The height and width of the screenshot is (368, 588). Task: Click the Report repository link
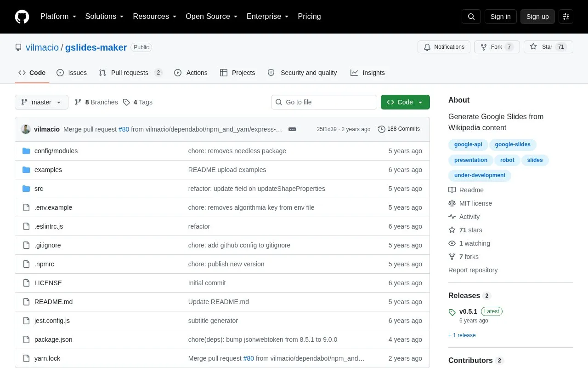point(473,270)
